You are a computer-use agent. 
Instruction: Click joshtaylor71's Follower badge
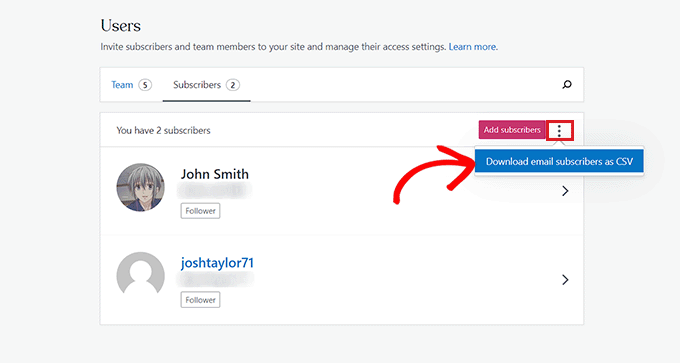click(200, 300)
